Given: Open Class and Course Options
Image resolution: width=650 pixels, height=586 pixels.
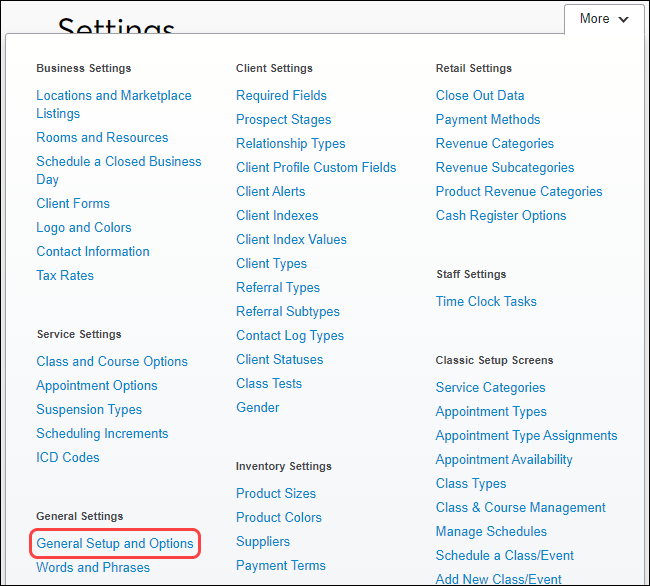Looking at the screenshot, I should point(112,362).
